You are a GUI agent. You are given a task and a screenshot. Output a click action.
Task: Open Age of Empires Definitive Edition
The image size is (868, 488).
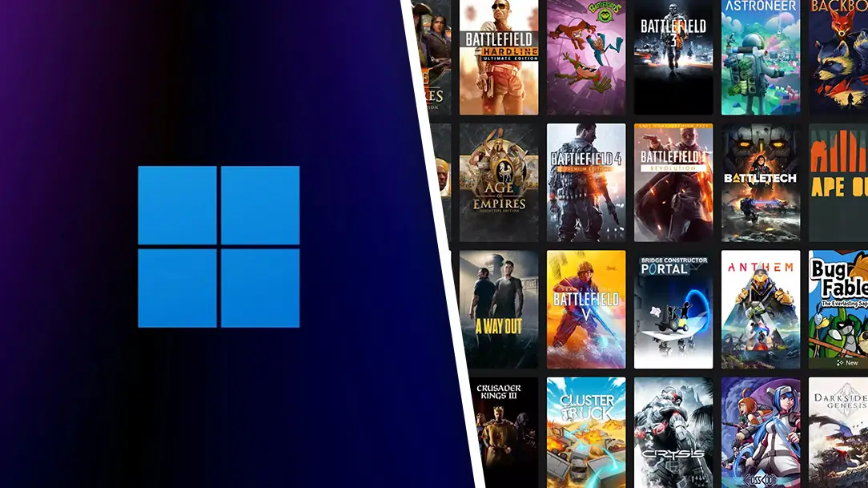[x=499, y=183]
